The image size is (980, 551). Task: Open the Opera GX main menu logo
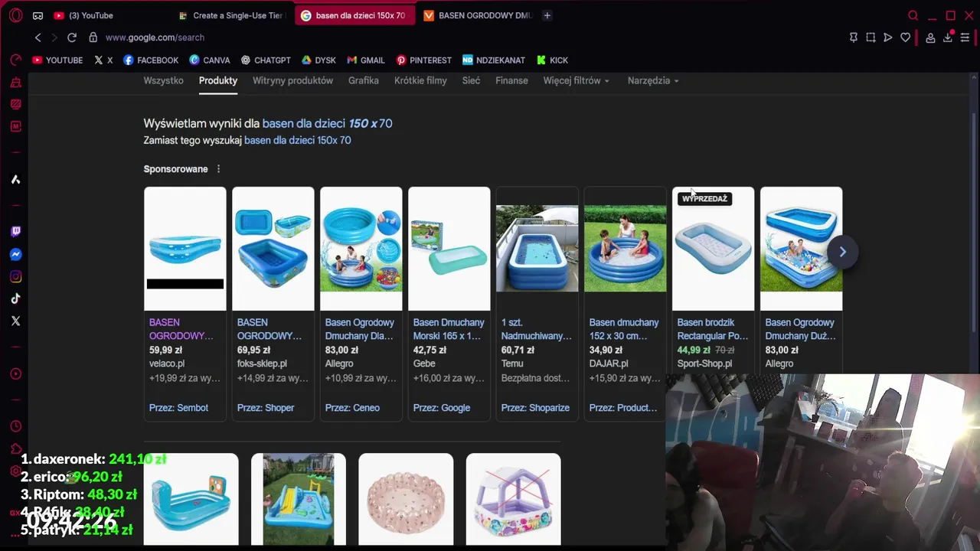[15, 15]
